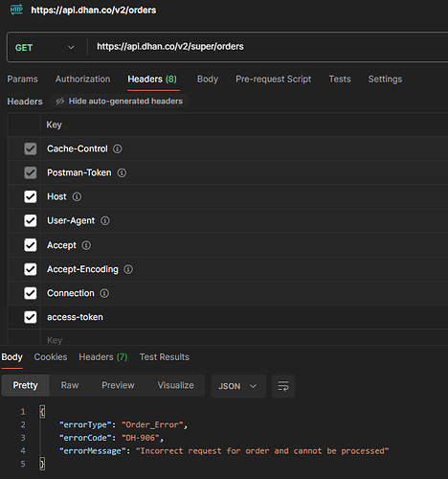Open the info icon next to Host

point(77,196)
